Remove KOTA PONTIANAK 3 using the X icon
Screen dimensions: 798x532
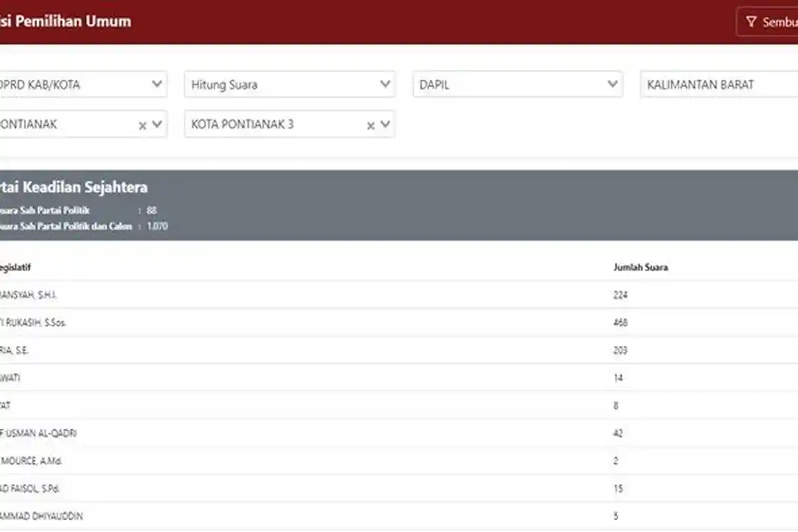click(370, 124)
